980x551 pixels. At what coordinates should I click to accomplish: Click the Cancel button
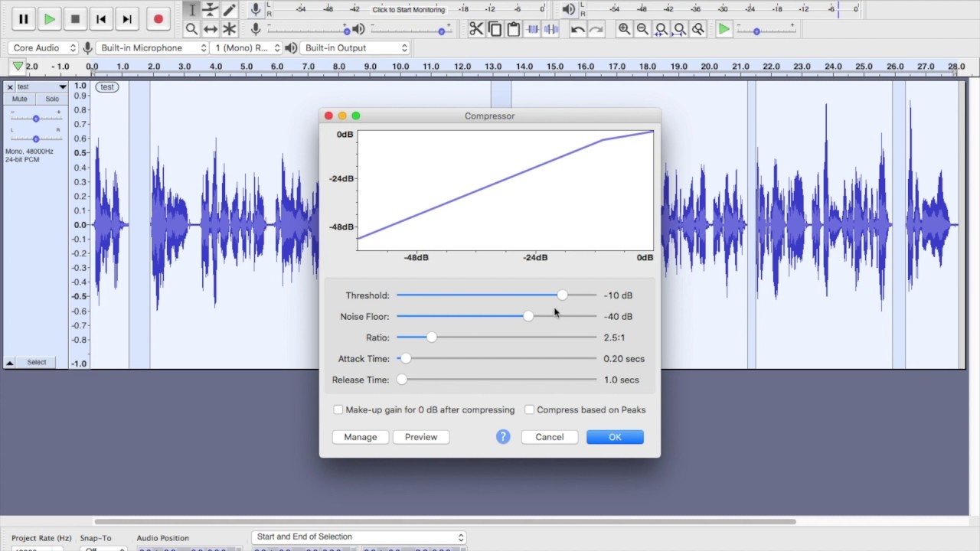click(x=550, y=437)
